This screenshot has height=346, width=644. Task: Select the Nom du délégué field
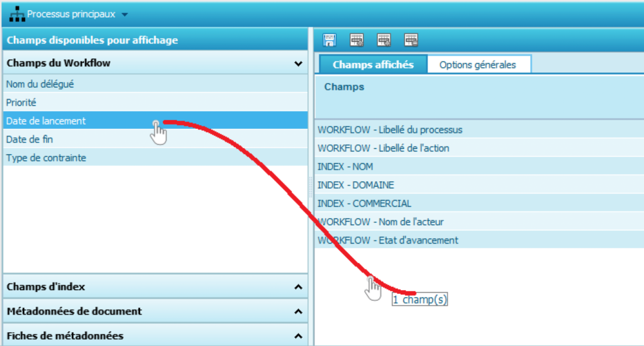click(x=44, y=84)
